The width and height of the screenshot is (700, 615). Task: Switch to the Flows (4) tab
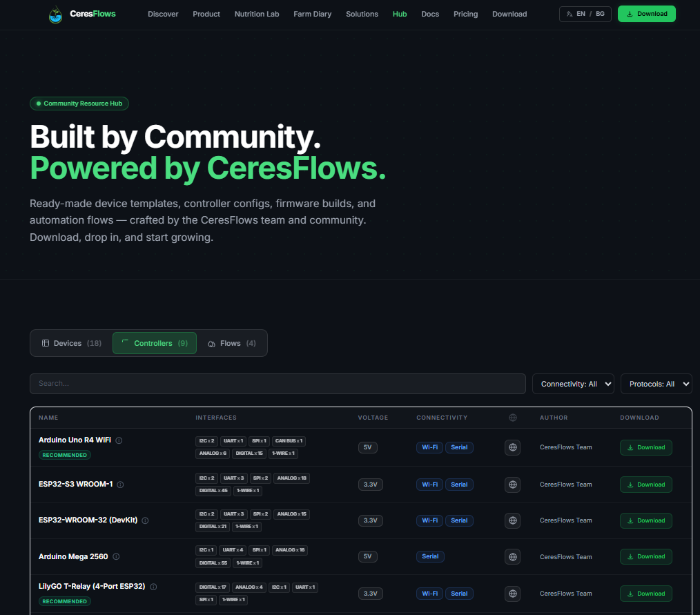click(232, 343)
